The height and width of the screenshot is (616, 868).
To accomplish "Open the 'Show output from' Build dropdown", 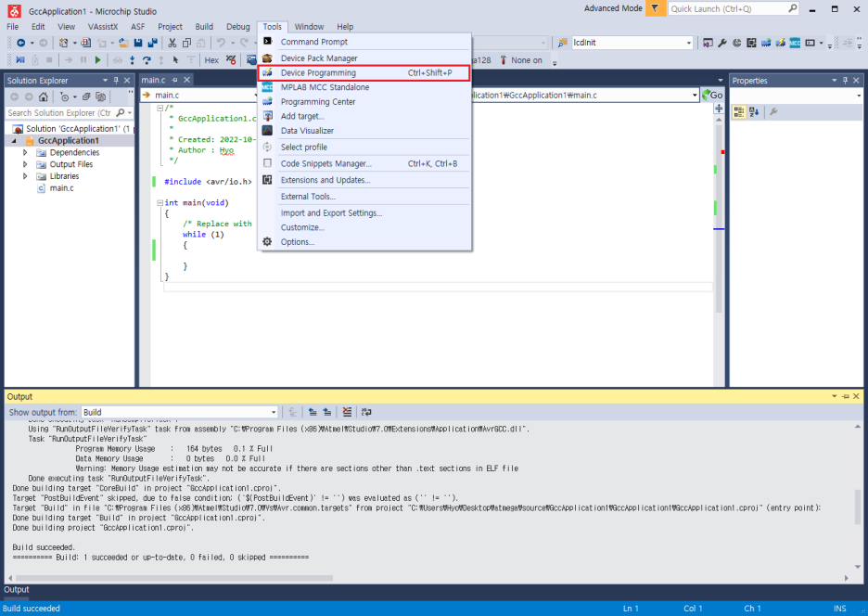I will coord(274,412).
